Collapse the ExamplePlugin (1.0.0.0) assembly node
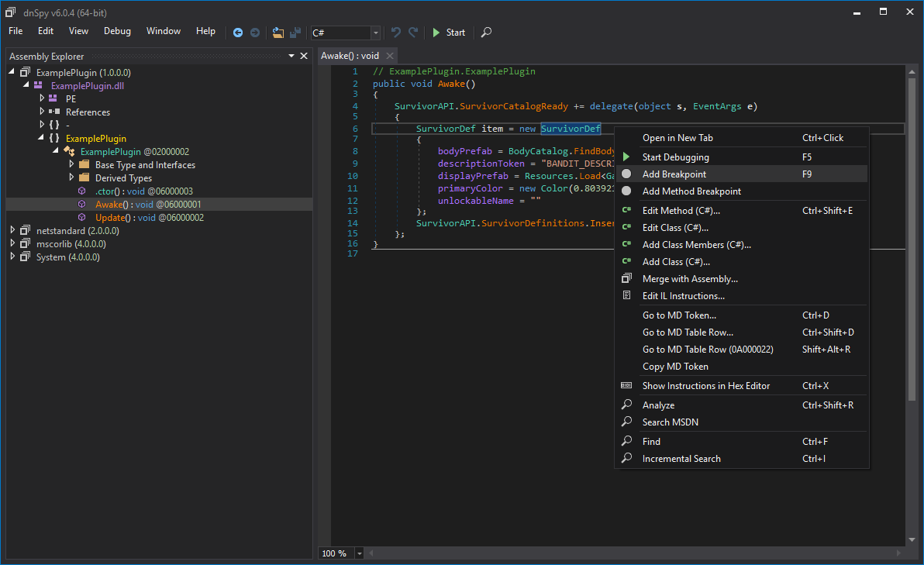The width and height of the screenshot is (924, 565). click(11, 71)
